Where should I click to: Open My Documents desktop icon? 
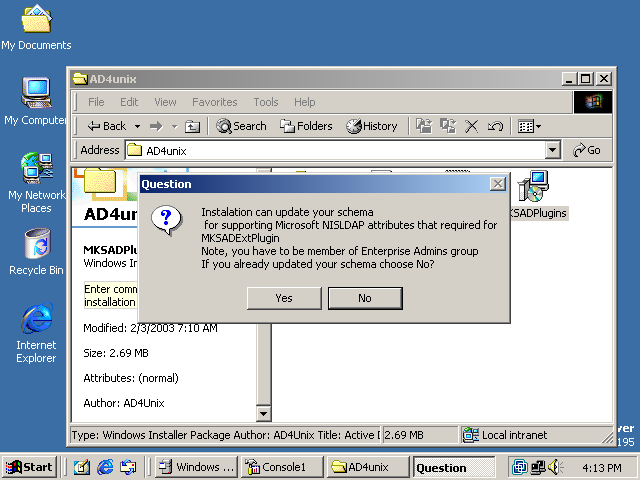click(36, 27)
